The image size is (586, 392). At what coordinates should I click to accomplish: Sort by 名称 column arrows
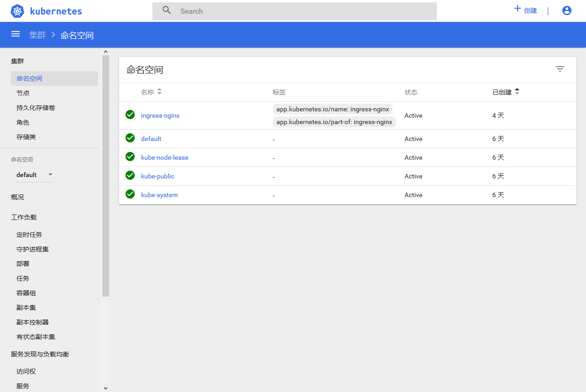coord(159,92)
